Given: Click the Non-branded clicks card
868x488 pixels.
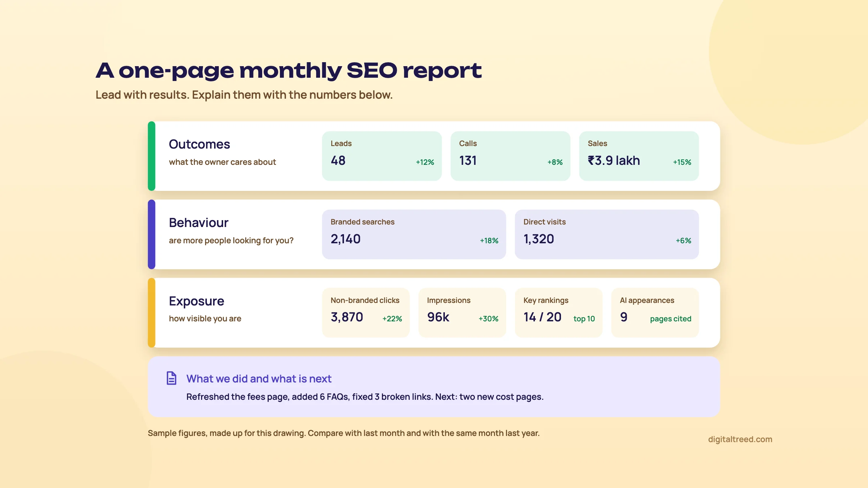Looking at the screenshot, I should coord(366,313).
